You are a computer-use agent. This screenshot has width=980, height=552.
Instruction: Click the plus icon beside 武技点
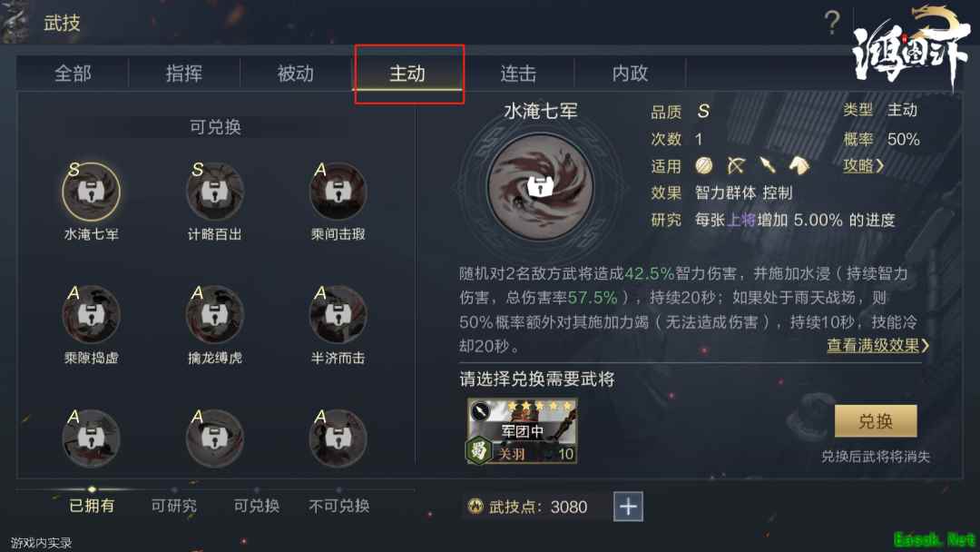click(628, 507)
